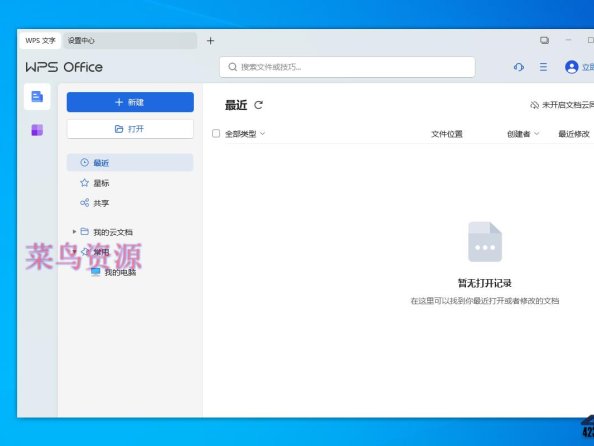Click the blue 新建 button
This screenshot has height=446, width=594.
130,102
